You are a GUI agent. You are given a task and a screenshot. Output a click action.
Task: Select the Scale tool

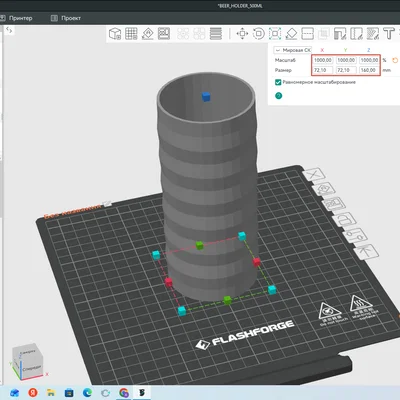[x=275, y=34]
